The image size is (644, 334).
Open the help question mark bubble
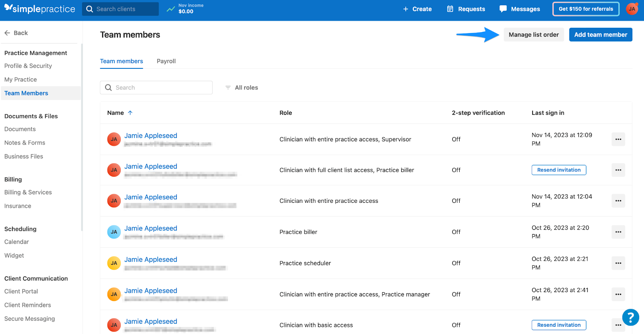(x=631, y=317)
